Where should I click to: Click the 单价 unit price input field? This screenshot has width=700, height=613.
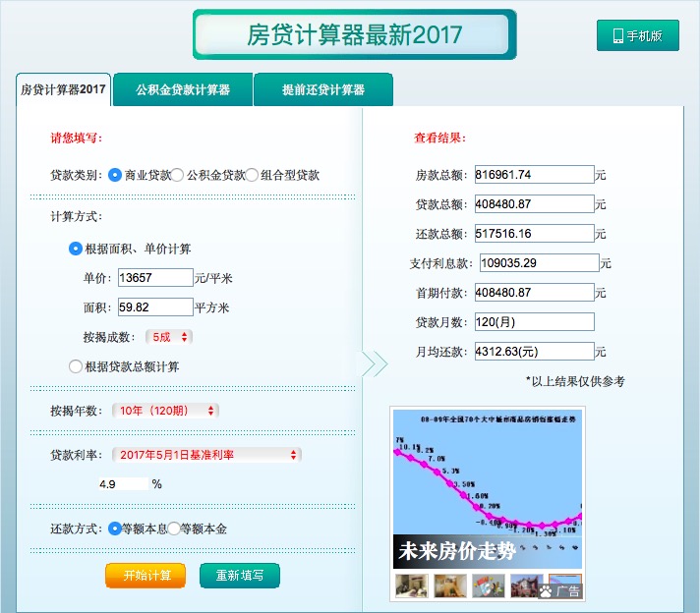pos(155,277)
